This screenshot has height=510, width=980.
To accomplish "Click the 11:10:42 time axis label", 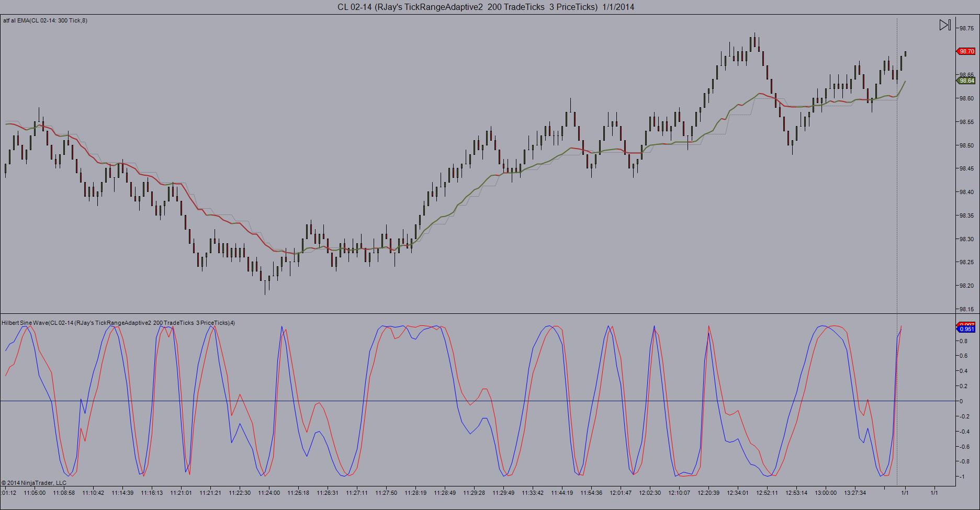I will [94, 492].
